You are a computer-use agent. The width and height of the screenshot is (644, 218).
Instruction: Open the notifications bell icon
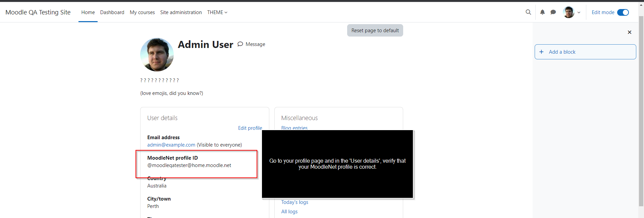(x=542, y=12)
